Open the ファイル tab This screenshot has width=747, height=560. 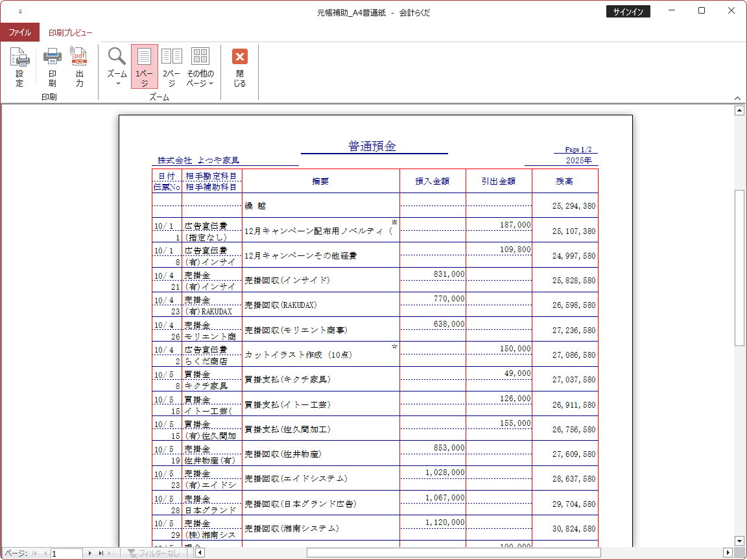pos(19,32)
